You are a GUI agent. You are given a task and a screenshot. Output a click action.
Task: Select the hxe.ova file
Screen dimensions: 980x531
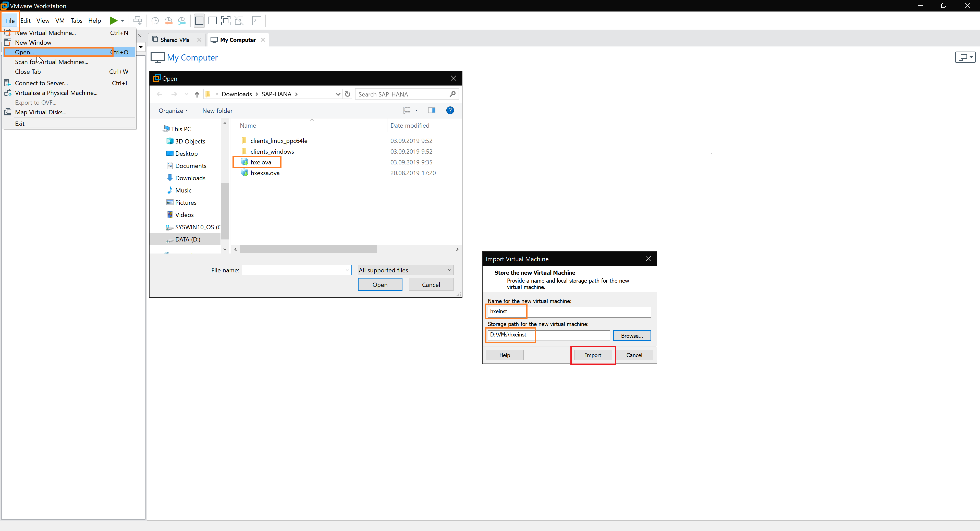261,162
